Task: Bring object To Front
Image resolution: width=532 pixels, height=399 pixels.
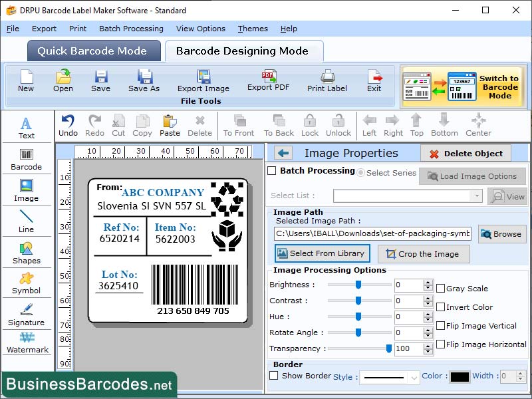Action: point(239,126)
